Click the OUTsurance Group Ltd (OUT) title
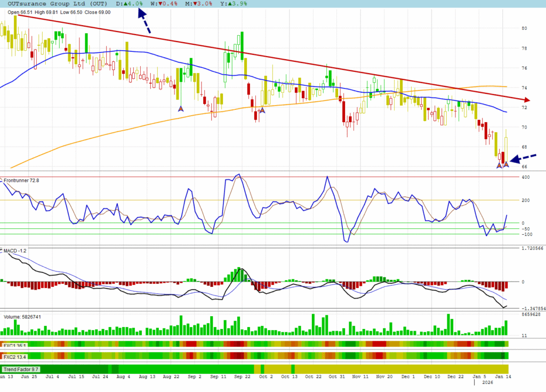Image resolution: width=546 pixels, height=392 pixels. tap(57, 4)
